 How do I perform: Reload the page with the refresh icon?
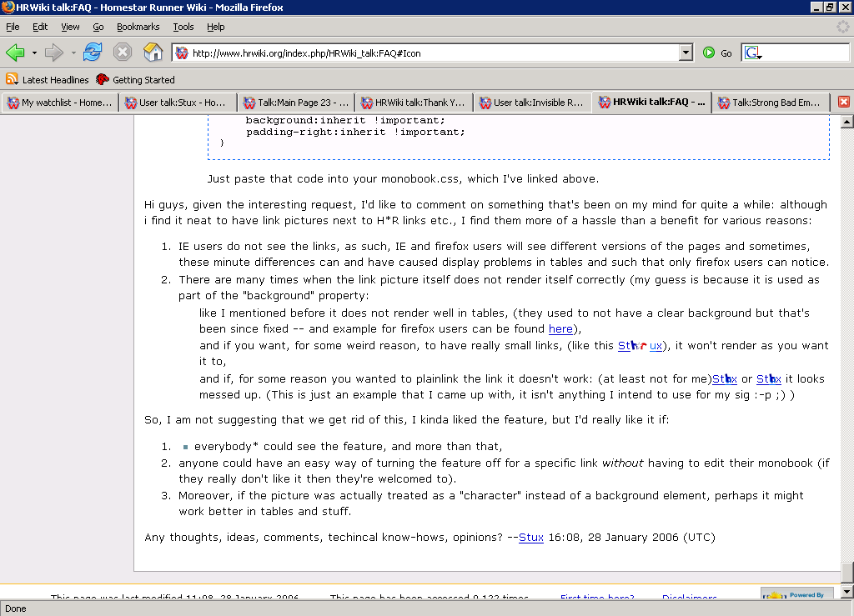93,53
